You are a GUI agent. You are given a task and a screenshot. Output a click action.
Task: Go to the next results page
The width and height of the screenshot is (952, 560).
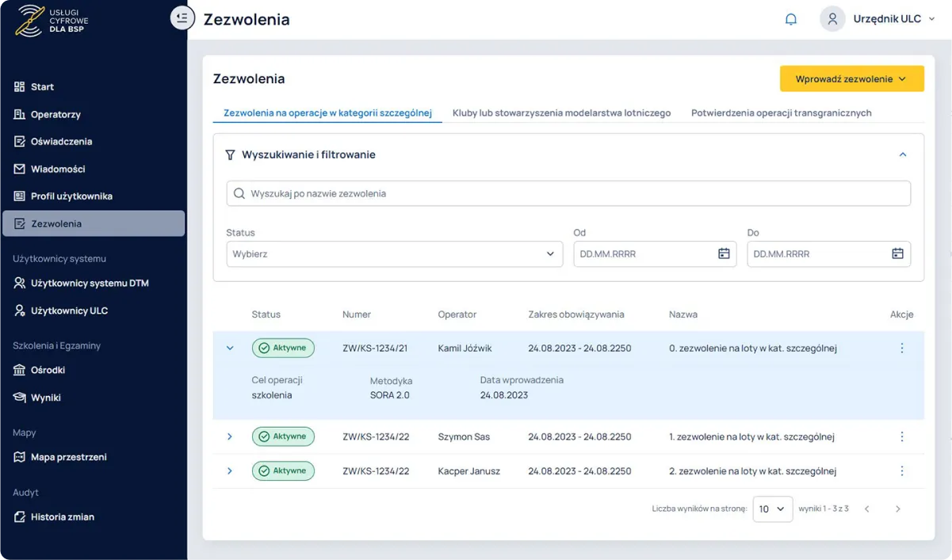pos(898,509)
